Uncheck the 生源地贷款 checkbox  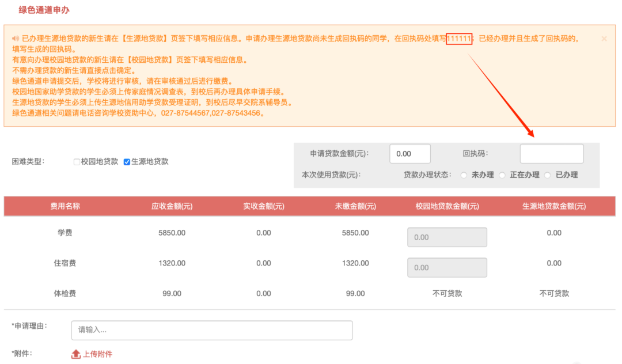[x=127, y=162]
